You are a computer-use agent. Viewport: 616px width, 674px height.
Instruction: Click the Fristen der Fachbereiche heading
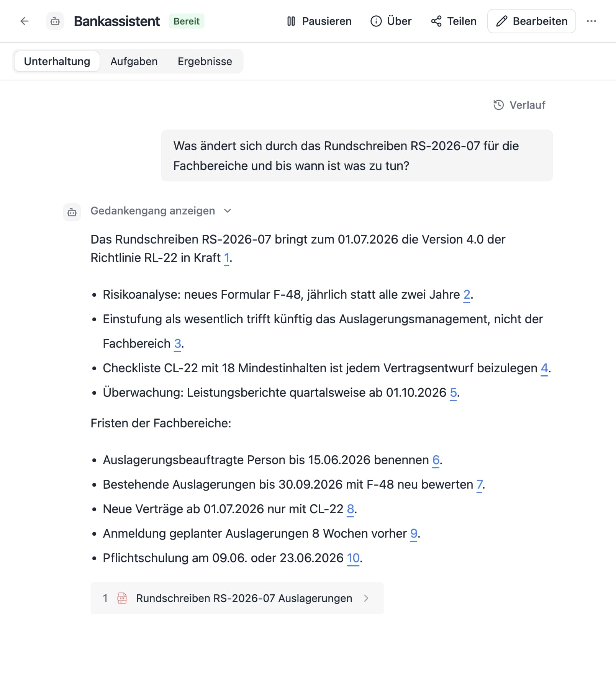[161, 423]
